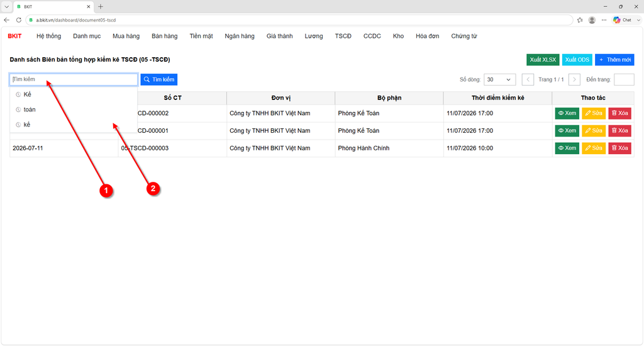This screenshot has height=346, width=644.
Task: Open the TSCĐ menu
Action: click(x=343, y=36)
